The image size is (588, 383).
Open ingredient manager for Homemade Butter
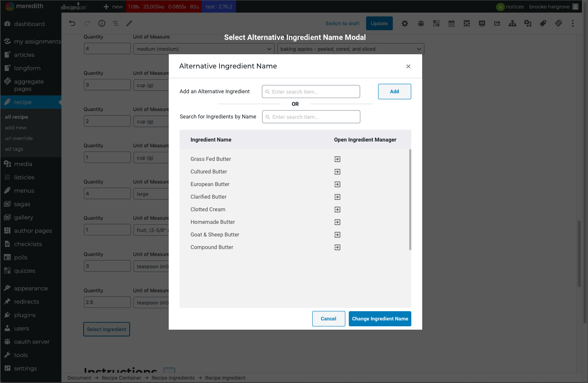337,222
